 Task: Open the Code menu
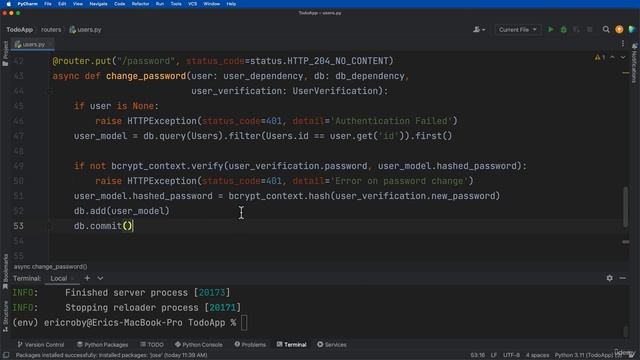tap(120, 4)
